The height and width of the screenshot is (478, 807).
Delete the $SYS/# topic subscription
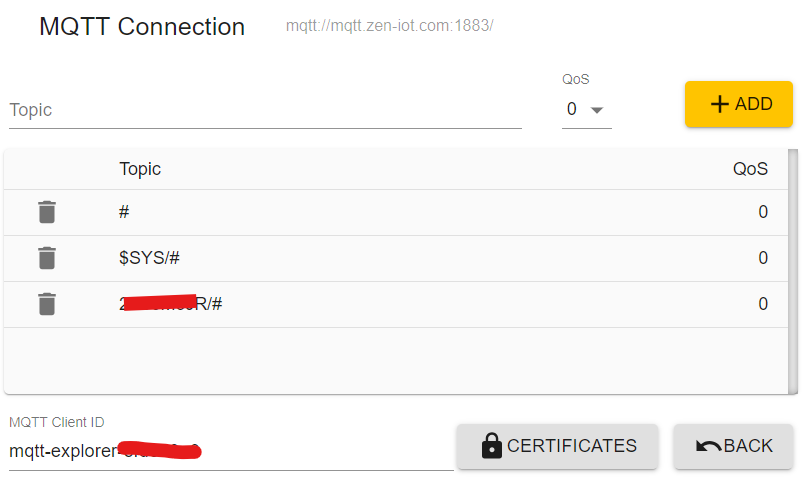coord(47,258)
